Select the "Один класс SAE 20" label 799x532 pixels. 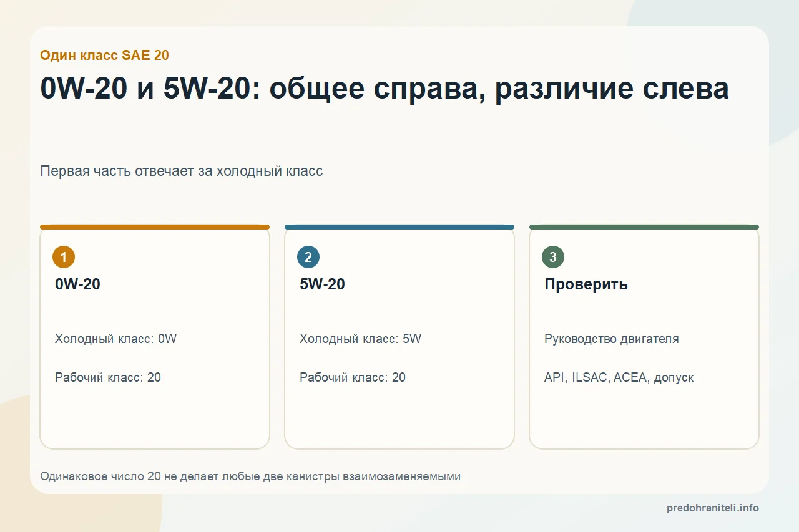point(104,55)
